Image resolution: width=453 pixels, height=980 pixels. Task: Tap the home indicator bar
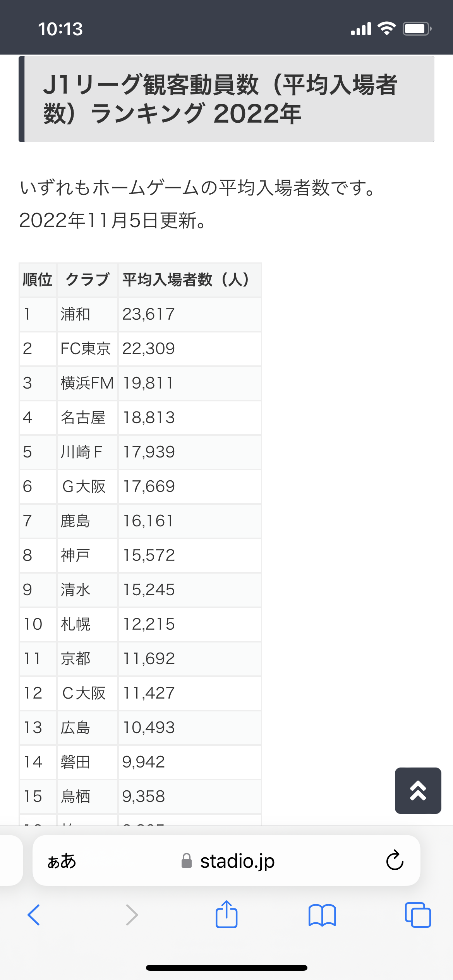(226, 968)
